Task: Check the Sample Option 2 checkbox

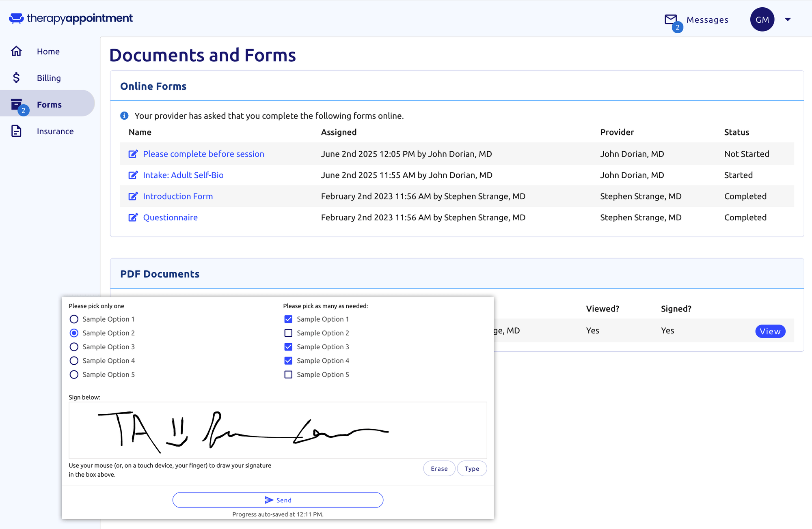Action: [288, 333]
